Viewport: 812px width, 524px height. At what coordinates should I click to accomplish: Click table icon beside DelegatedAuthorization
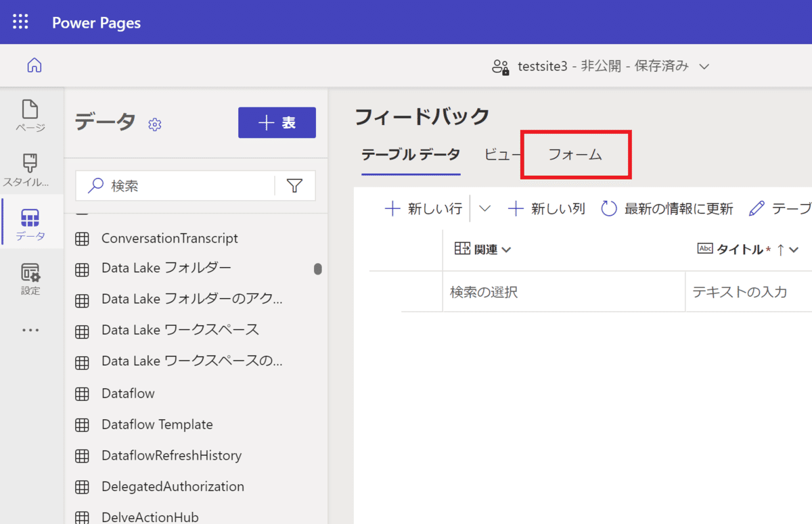pos(82,487)
